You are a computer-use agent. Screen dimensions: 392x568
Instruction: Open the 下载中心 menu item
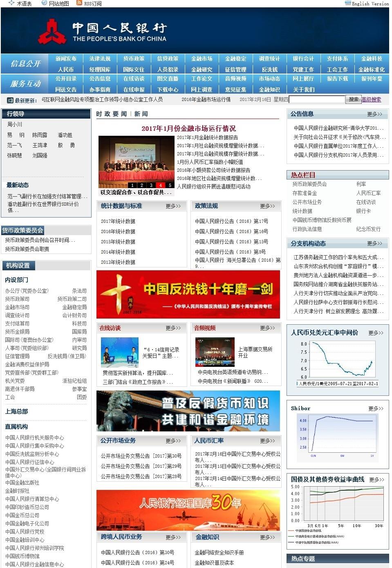[x=168, y=90]
